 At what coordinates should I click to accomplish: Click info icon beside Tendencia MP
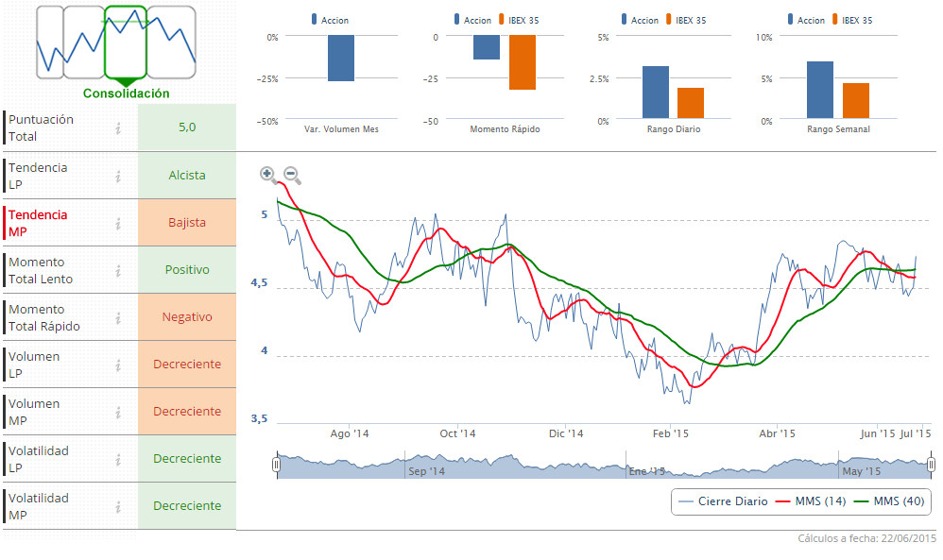pos(118,223)
